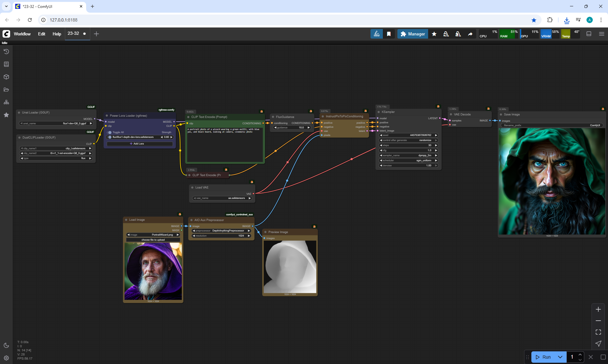Click the Manager button
Viewport: 608px width, 364px height.
(413, 34)
